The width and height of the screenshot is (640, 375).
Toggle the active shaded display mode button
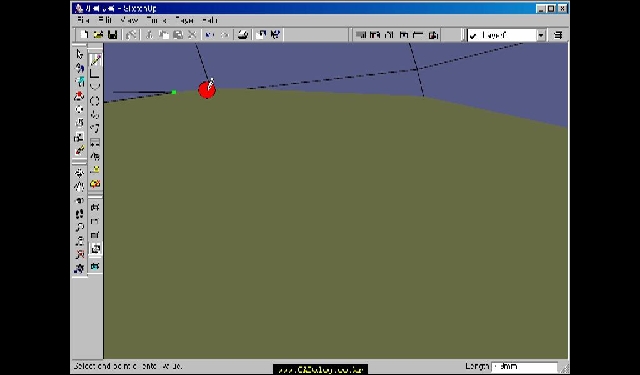(95, 249)
